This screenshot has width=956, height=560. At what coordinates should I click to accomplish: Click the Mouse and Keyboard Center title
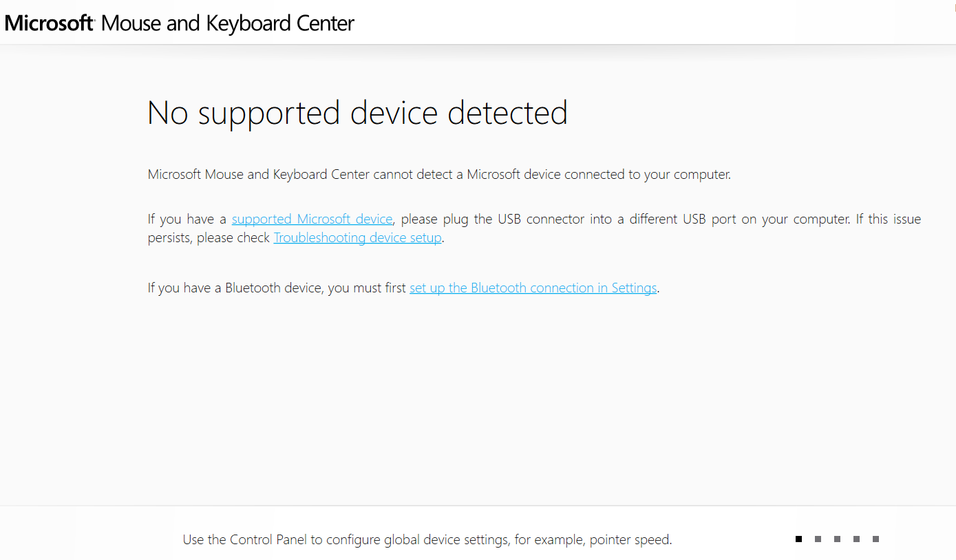coord(227,23)
